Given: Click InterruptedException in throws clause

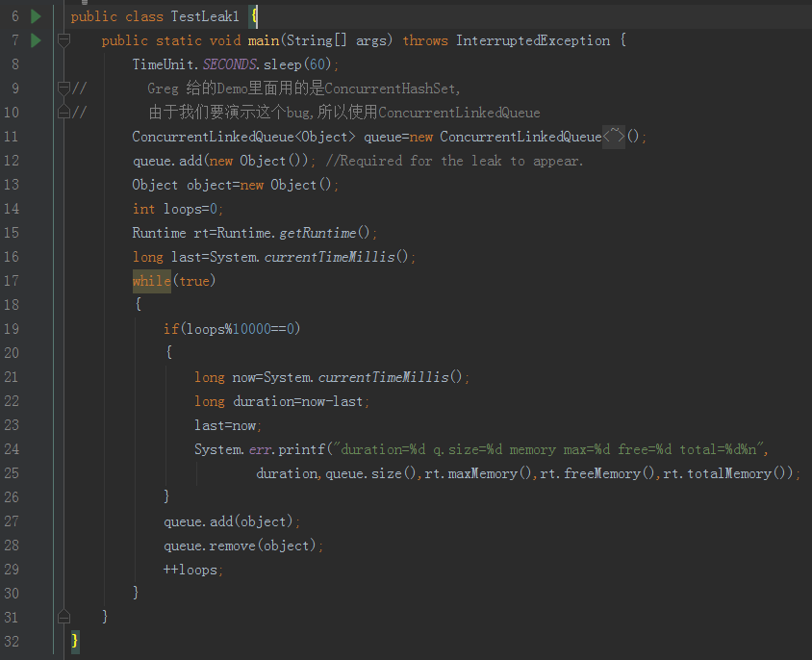Looking at the screenshot, I should click(x=533, y=40).
